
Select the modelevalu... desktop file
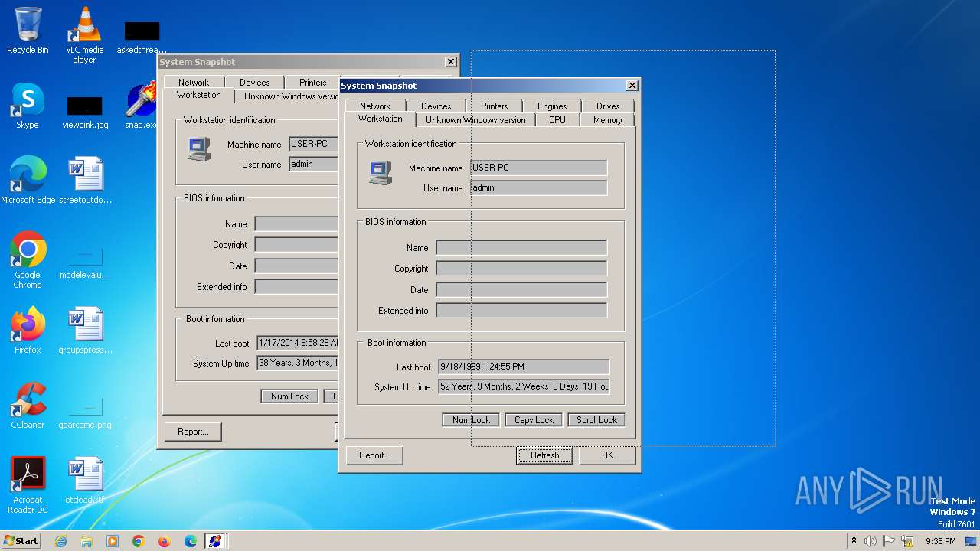[85, 262]
